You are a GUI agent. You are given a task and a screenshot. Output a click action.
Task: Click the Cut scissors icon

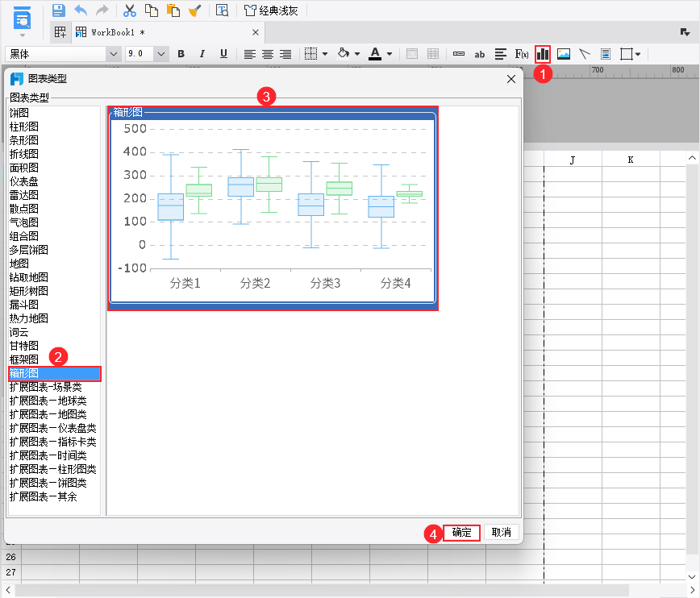coord(130,10)
